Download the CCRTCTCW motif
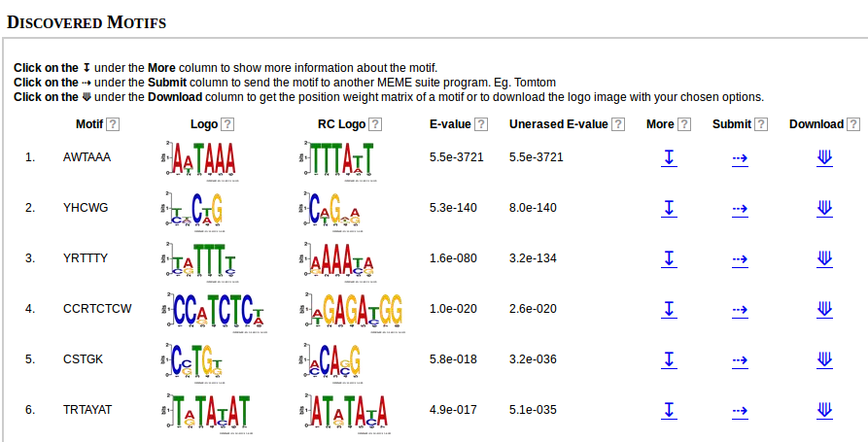The width and height of the screenshot is (868, 442). [824, 309]
